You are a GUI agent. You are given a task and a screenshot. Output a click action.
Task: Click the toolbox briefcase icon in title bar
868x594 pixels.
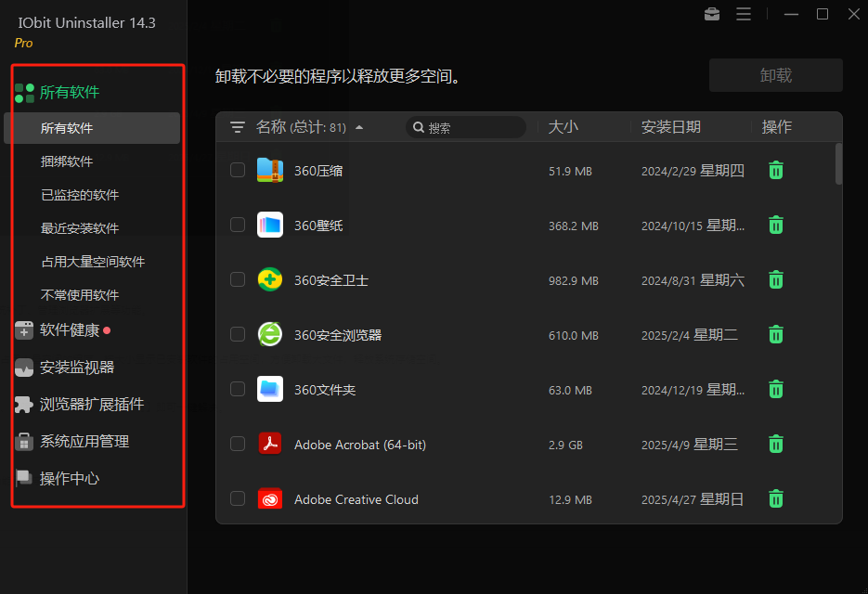click(x=712, y=14)
